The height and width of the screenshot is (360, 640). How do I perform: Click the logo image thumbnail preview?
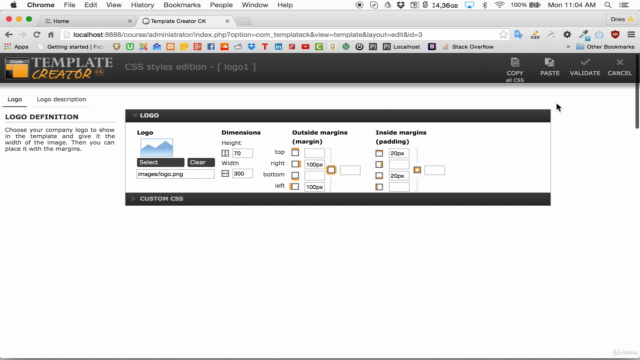(x=156, y=147)
